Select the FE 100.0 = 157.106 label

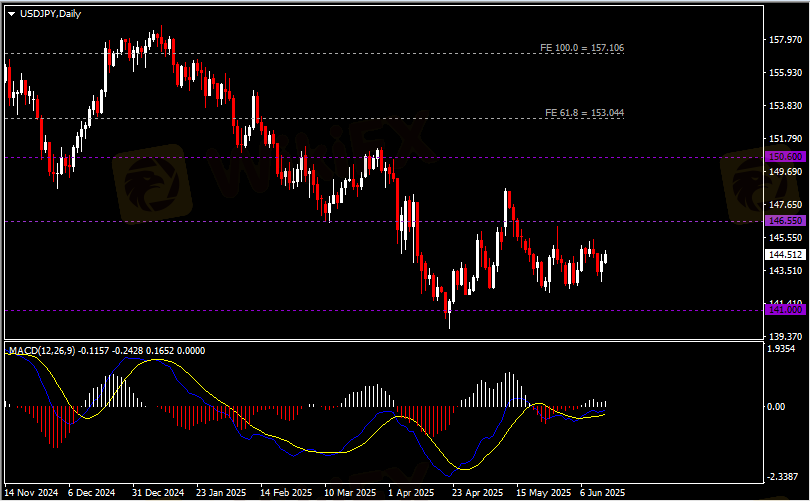pos(582,48)
